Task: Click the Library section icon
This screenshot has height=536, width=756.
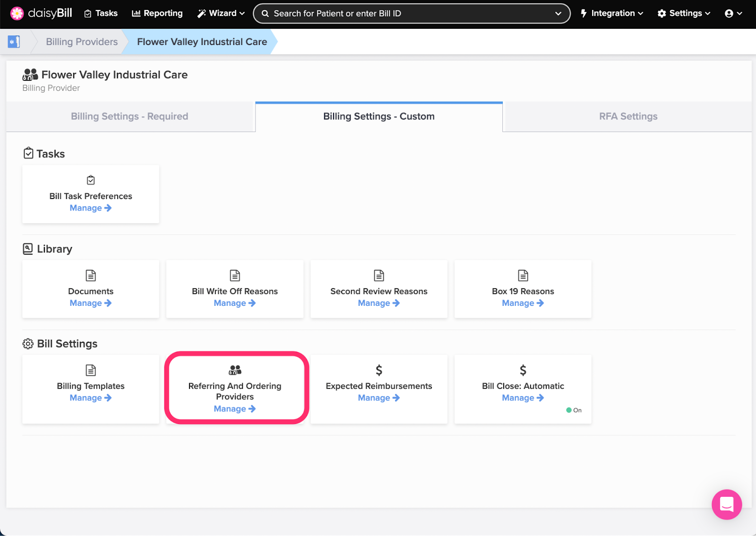Action: (x=28, y=249)
